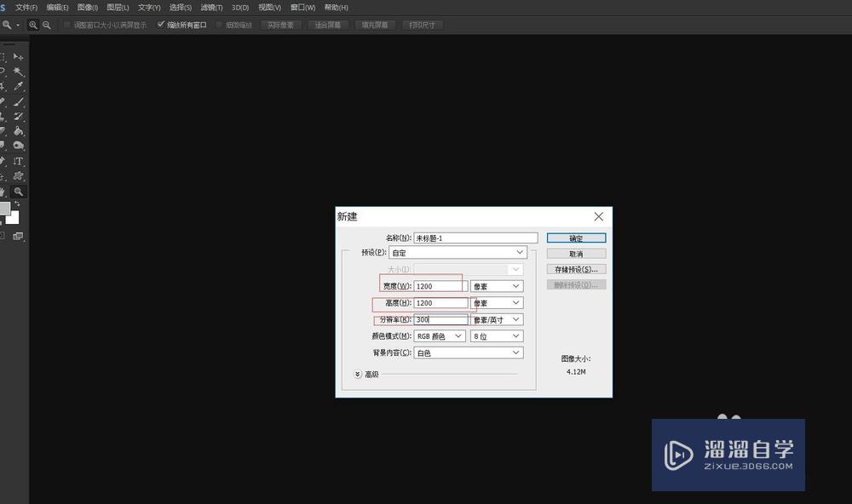Select the Paint Bucket tool
The height and width of the screenshot is (504, 852).
tap(19, 130)
